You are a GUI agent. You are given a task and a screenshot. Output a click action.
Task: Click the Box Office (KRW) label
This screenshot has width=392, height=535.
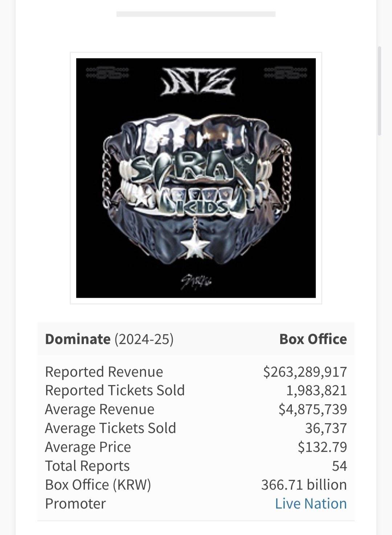coord(98,485)
